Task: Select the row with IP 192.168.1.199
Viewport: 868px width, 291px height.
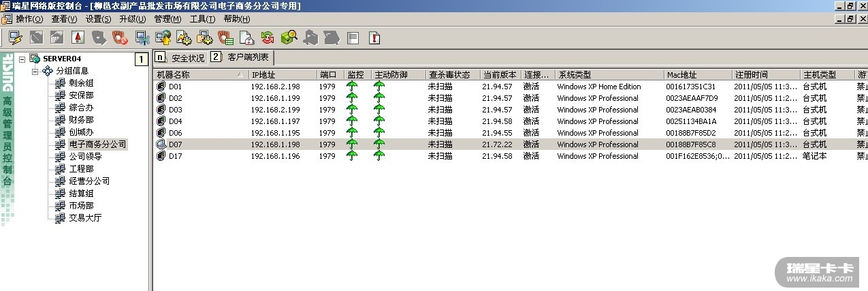Action: 511,98
